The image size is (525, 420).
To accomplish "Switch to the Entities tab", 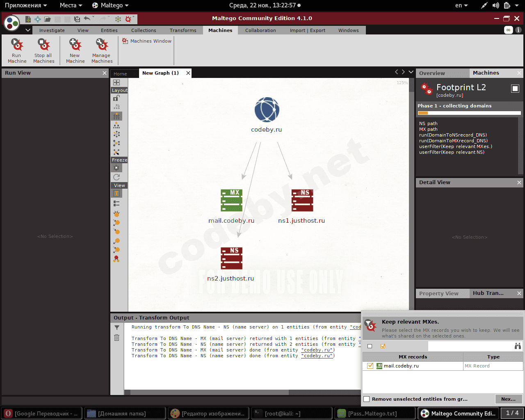I will (x=109, y=30).
